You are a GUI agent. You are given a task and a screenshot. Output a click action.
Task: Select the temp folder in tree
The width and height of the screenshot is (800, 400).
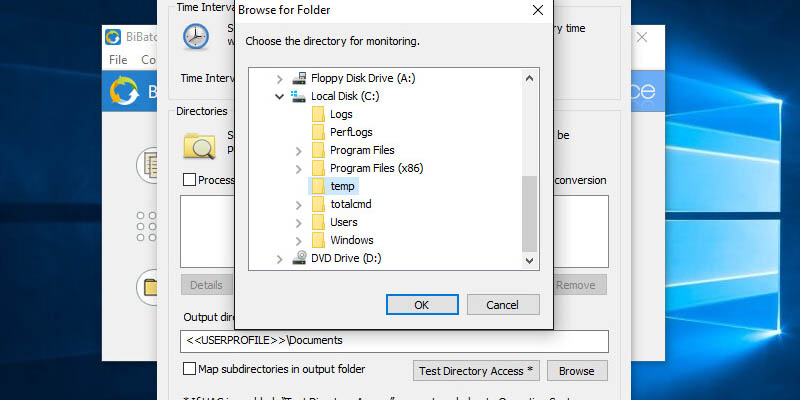343,186
